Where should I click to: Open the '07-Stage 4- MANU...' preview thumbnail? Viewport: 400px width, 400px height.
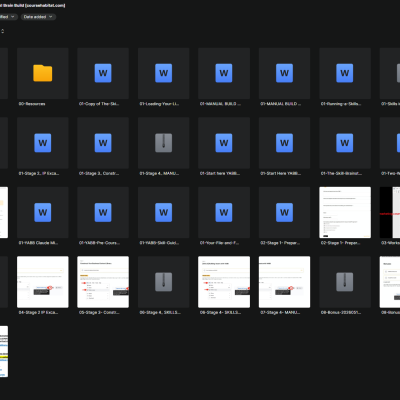point(284,282)
